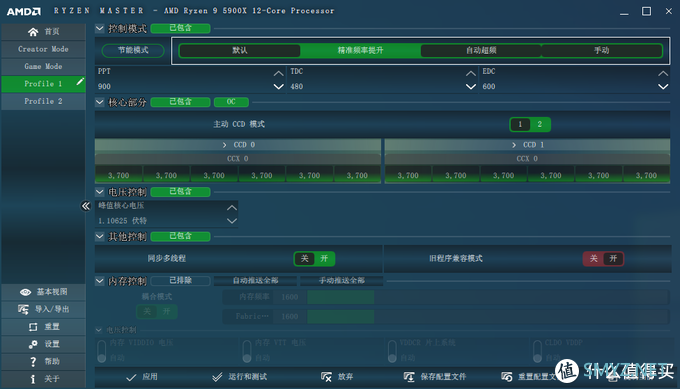
Task: Toggle 内存控制 已排除 inclusion button
Action: pos(180,281)
